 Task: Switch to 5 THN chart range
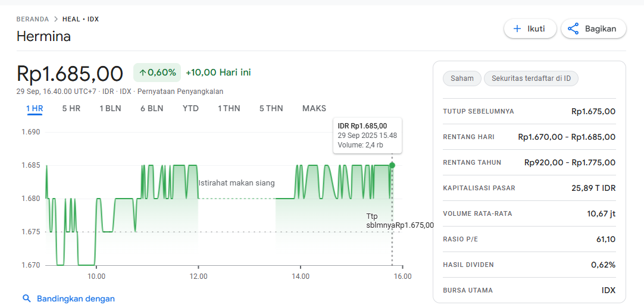[271, 108]
